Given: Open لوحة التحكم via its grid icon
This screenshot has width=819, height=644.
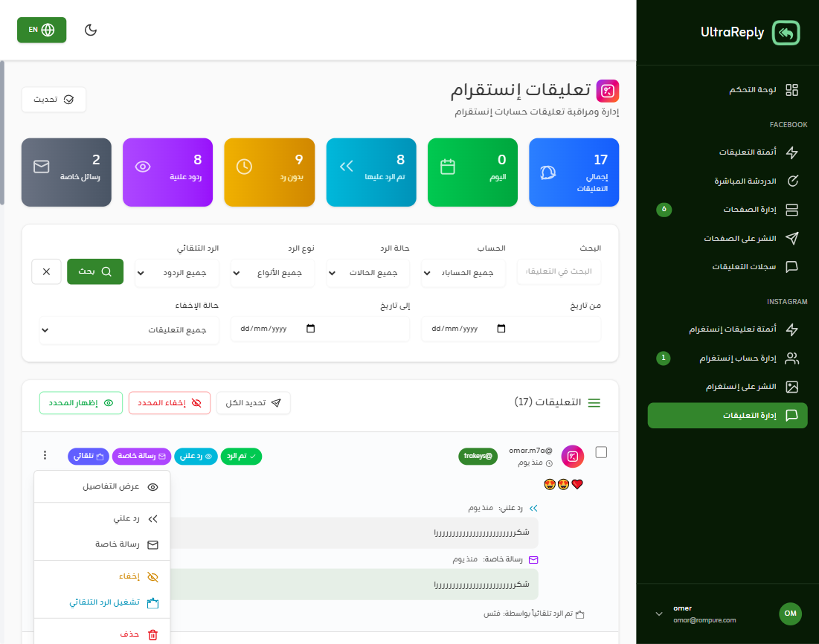Looking at the screenshot, I should pyautogui.click(x=791, y=89).
